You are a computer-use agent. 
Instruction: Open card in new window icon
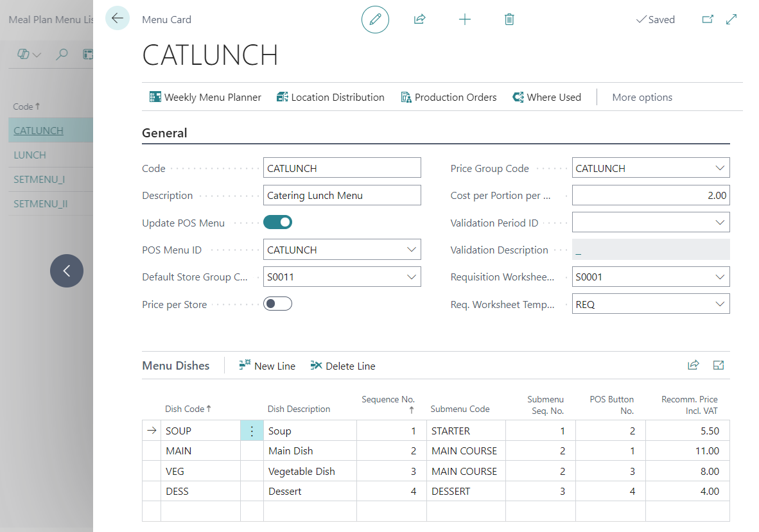point(708,19)
